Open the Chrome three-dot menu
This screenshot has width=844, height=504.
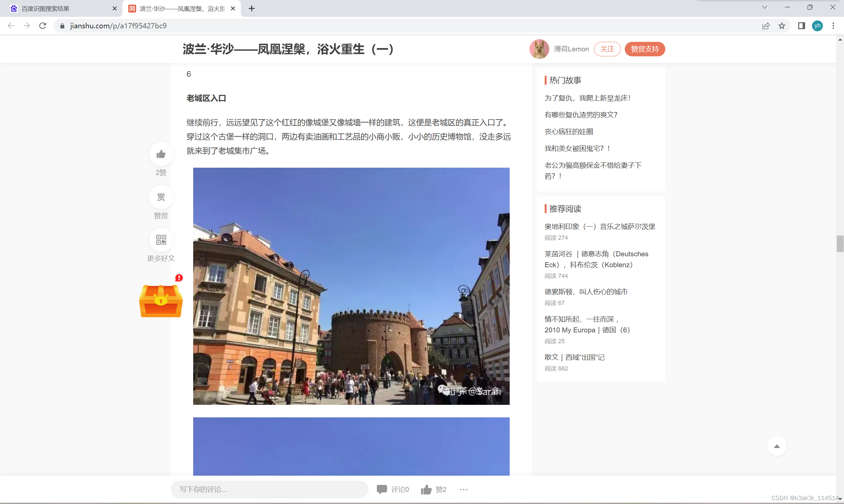tap(833, 26)
